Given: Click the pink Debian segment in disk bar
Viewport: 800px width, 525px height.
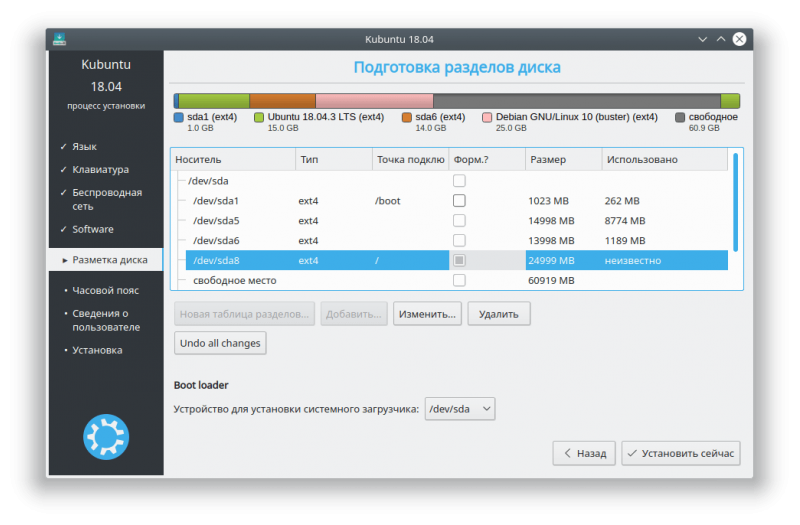Looking at the screenshot, I should click(374, 101).
